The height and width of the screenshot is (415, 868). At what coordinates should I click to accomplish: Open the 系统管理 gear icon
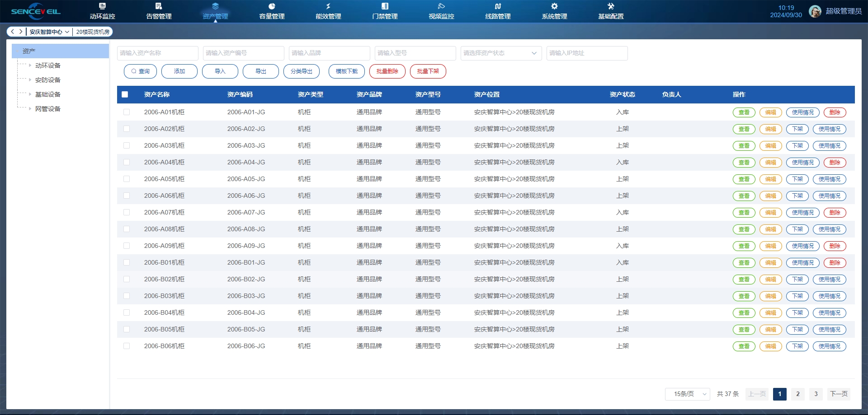coord(554,6)
